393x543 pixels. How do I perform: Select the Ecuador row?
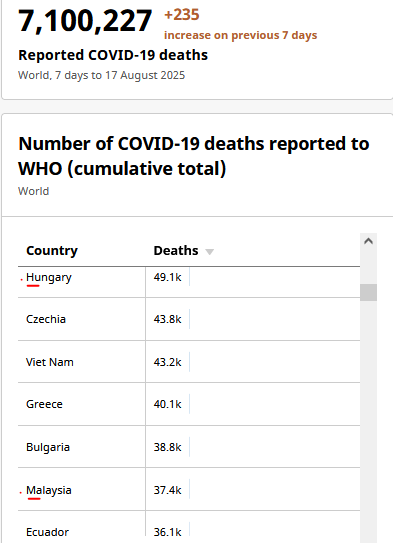[189, 527]
